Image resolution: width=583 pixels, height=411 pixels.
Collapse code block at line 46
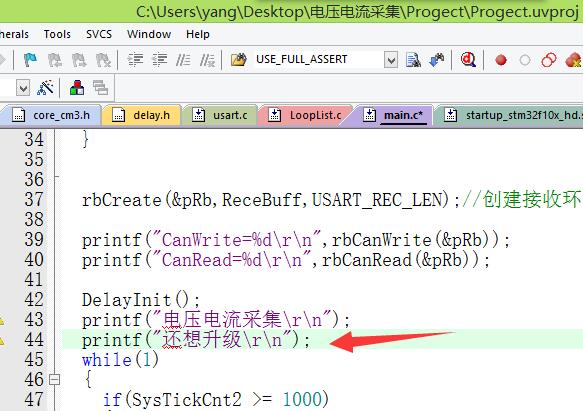[54, 379]
